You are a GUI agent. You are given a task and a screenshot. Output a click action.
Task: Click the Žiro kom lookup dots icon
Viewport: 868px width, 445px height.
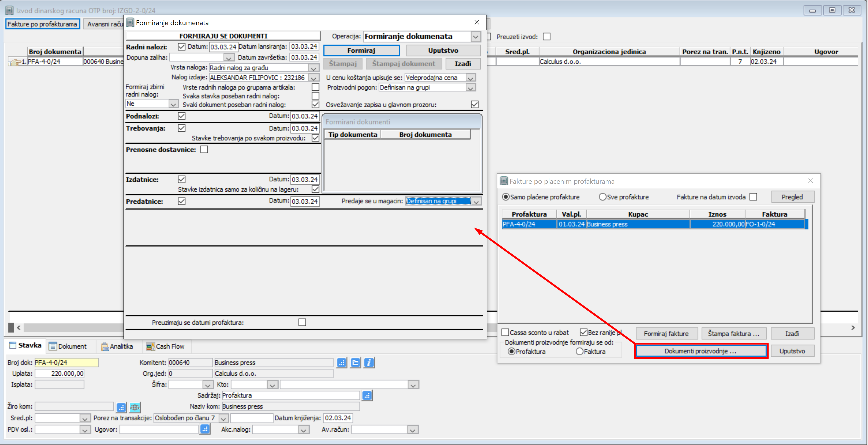point(121,407)
